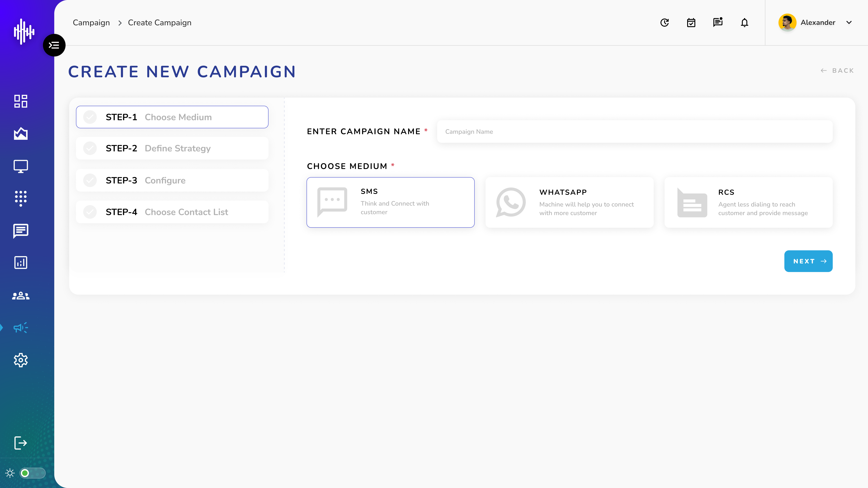This screenshot has width=868, height=488.
Task: Select the RCS medium card
Action: coord(748,202)
